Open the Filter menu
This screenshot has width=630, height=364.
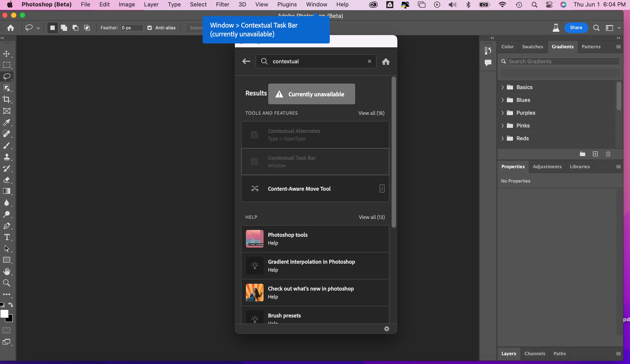pos(222,4)
